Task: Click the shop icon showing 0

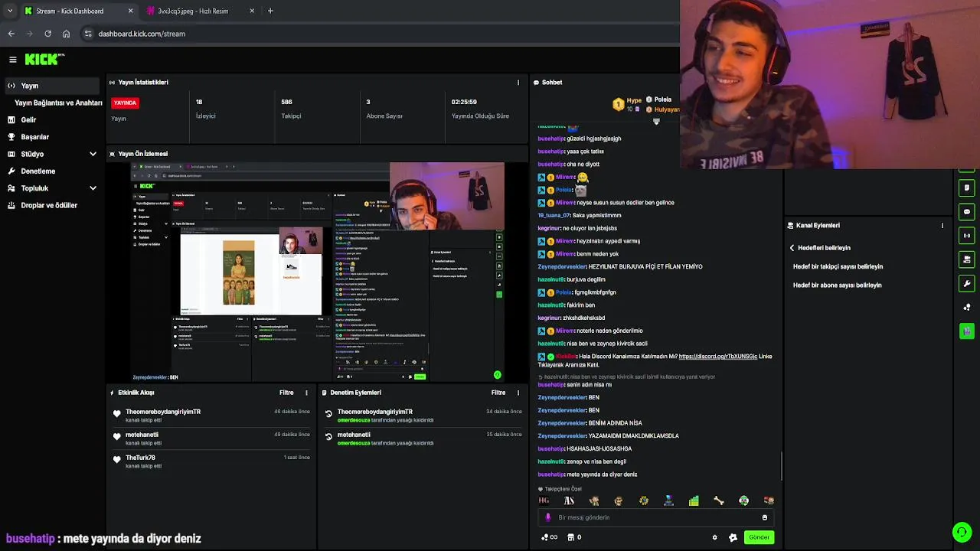Action: (x=574, y=537)
